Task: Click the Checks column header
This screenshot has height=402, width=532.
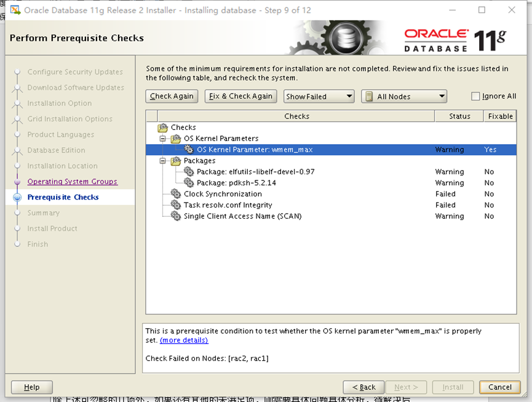Action: (296, 116)
